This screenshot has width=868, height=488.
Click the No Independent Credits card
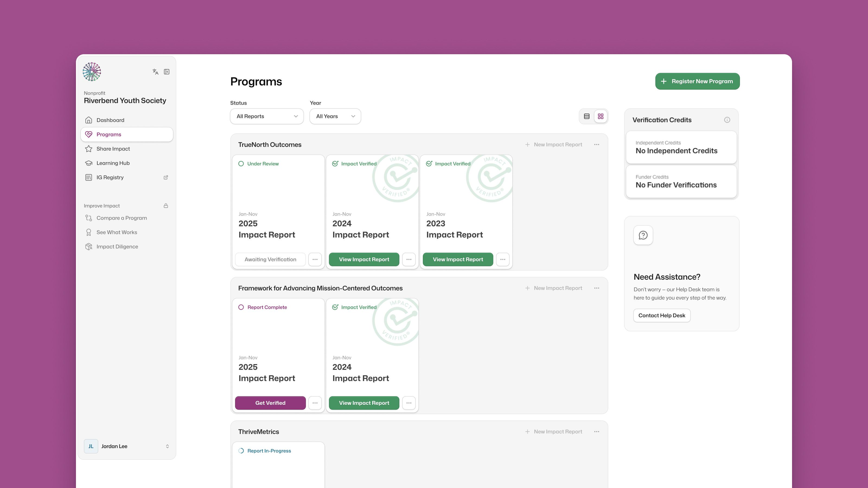click(681, 147)
